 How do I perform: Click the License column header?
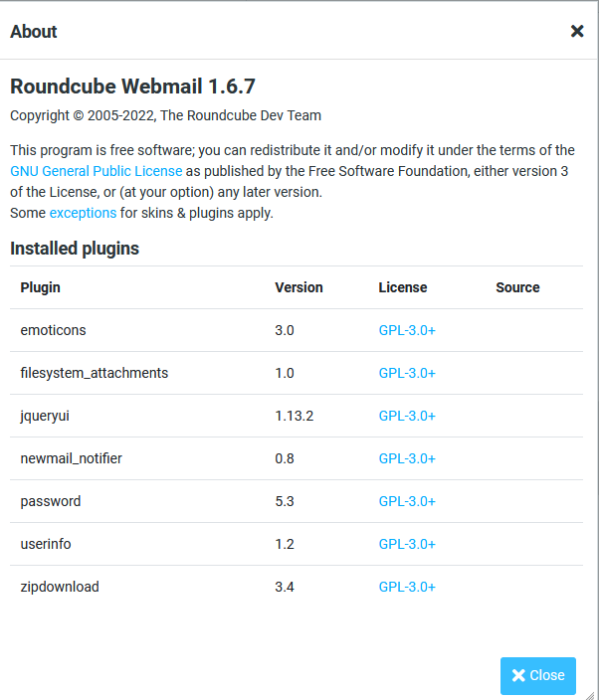click(x=403, y=287)
